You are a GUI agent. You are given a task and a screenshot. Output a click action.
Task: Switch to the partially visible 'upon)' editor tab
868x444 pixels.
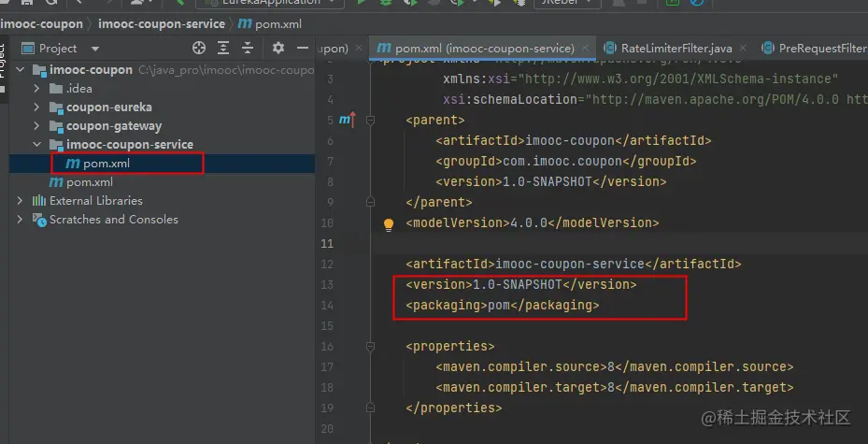[334, 49]
